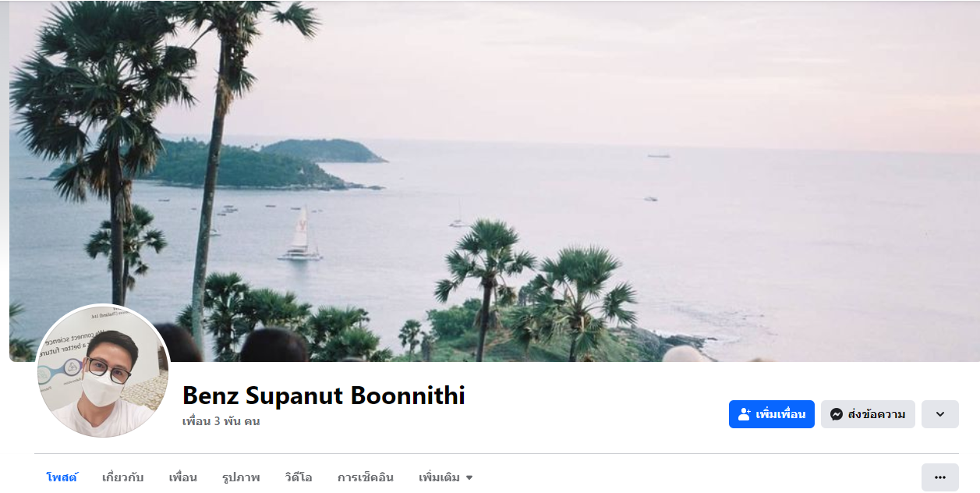Click the add-friend person-plus icon
The image size is (980, 493).
(744, 414)
